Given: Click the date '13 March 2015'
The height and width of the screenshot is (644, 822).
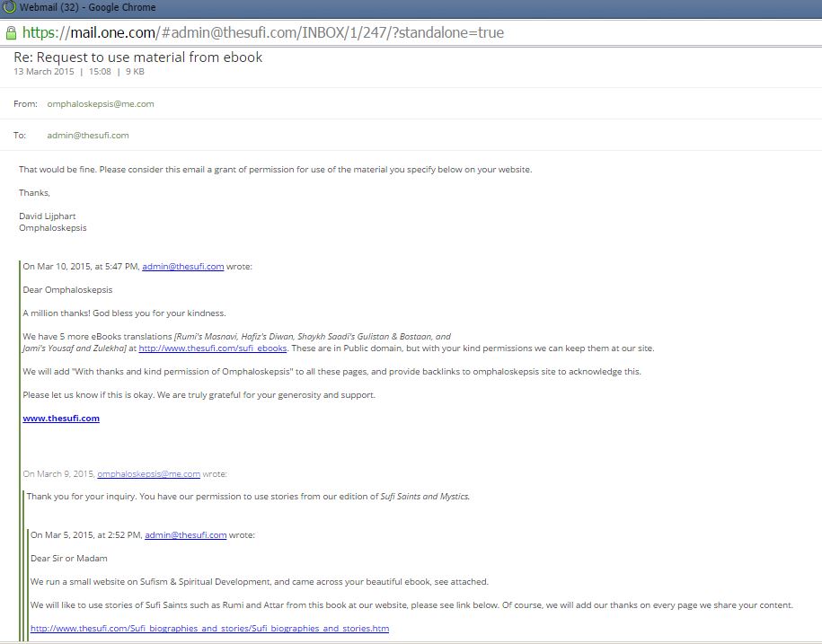Looking at the screenshot, I should [44, 71].
